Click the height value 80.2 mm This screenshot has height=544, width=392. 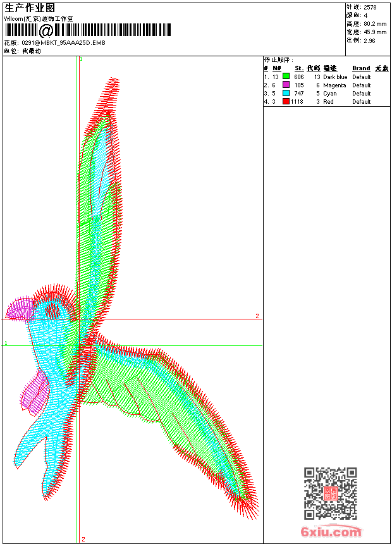tap(375, 24)
